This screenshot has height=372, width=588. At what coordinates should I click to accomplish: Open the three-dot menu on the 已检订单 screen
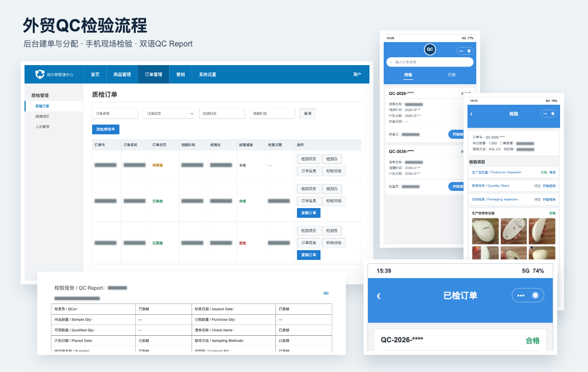pos(520,296)
